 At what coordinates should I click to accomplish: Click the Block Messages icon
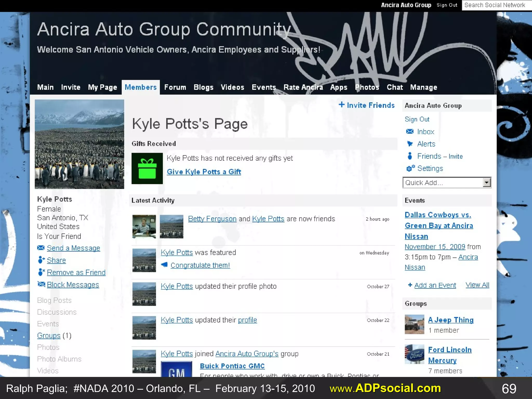tap(41, 284)
